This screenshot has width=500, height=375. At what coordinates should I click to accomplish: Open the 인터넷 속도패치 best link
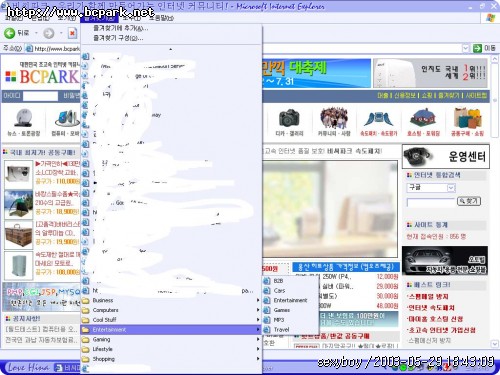click(431, 308)
